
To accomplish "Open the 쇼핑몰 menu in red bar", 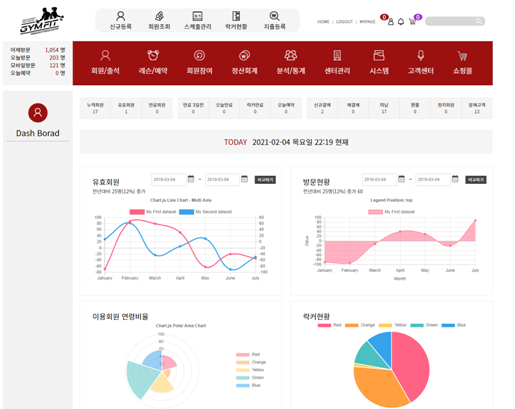I will [462, 62].
